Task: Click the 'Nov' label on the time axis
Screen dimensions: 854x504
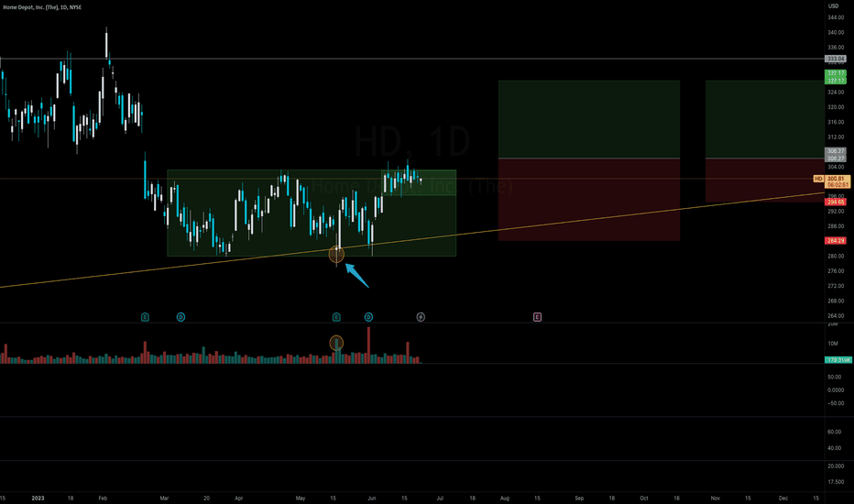Action: [x=715, y=498]
